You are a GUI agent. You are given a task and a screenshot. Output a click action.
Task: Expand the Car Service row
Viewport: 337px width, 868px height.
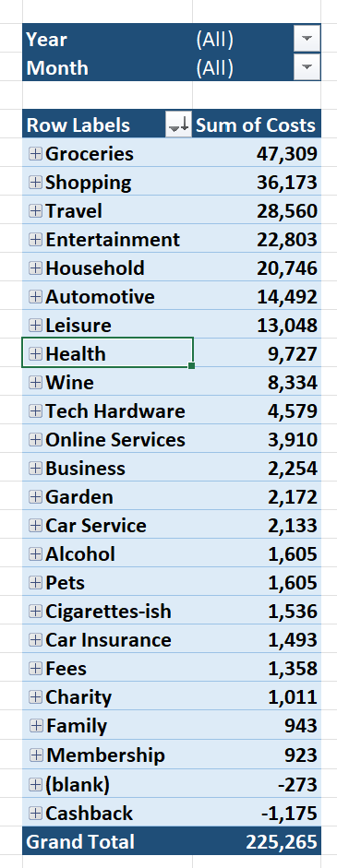click(35, 526)
